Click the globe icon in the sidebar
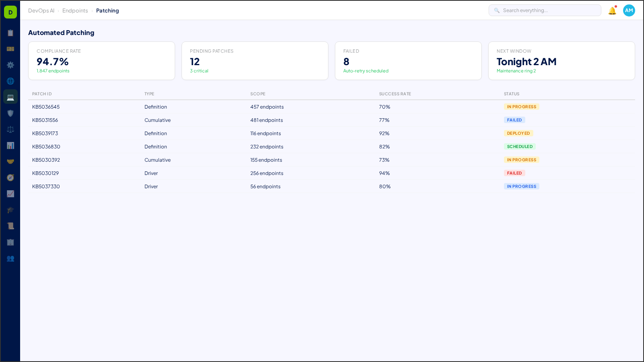 (10, 81)
